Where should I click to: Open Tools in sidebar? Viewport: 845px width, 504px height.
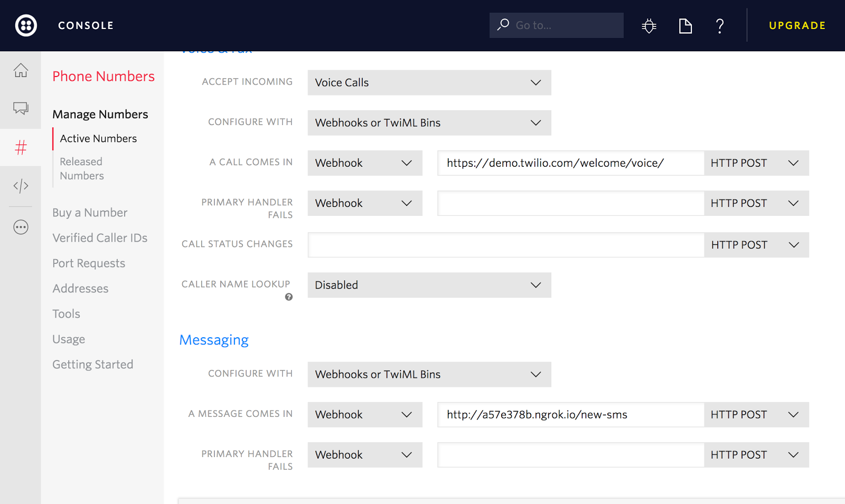coord(66,314)
